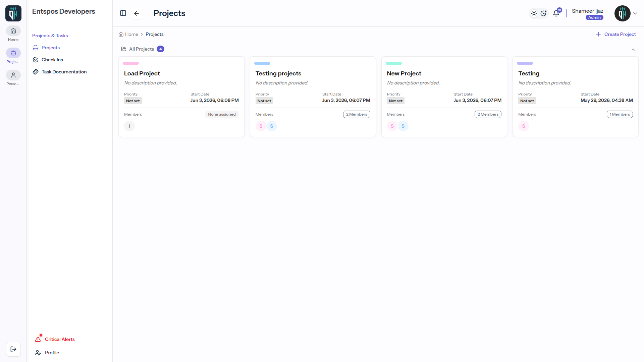644x362 pixels.
Task: Click the Admin role badge
Action: 594,18
